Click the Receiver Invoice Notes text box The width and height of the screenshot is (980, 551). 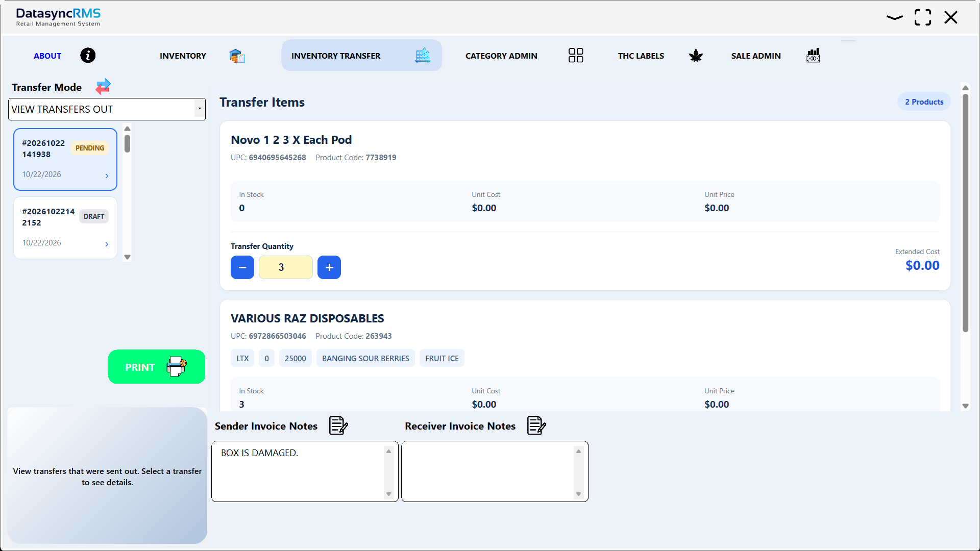pos(495,471)
